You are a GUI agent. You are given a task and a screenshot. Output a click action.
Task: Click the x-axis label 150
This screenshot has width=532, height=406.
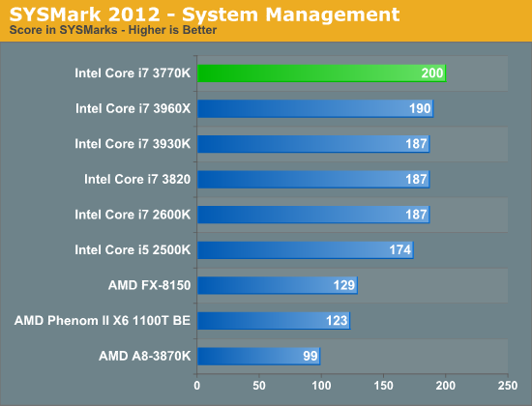(383, 386)
